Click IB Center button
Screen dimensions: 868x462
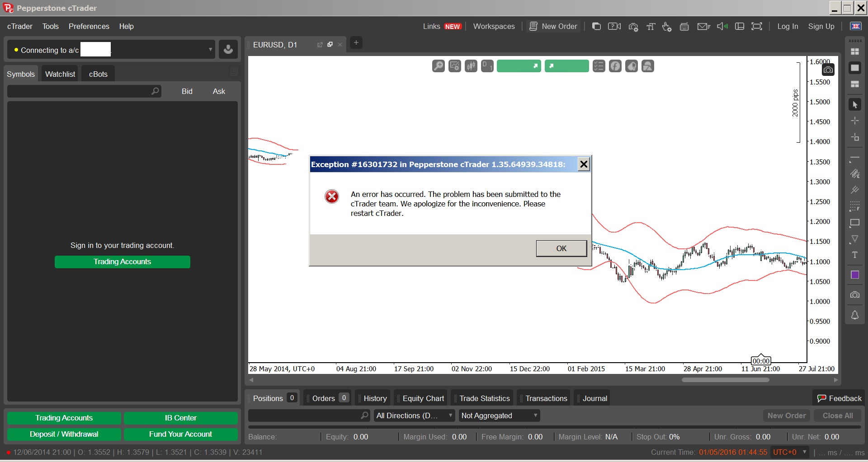(x=181, y=418)
